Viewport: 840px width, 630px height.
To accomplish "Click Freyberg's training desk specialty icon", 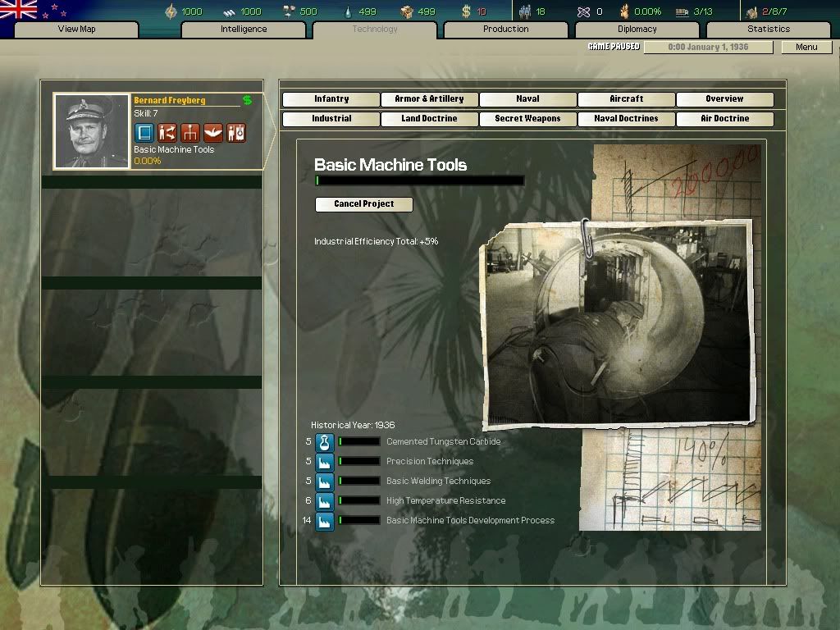I will (190, 133).
